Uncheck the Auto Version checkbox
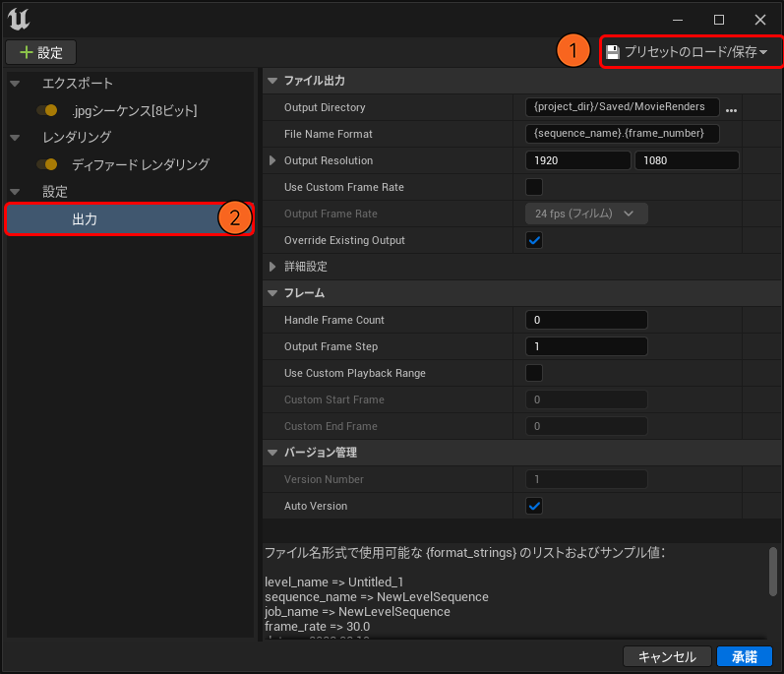The image size is (784, 674). (534, 506)
